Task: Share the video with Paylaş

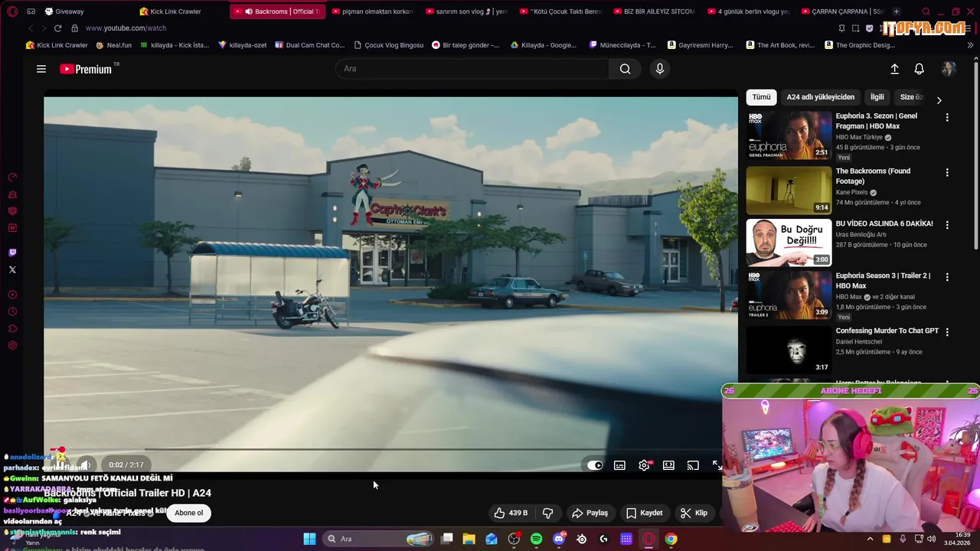Action: pos(590,513)
